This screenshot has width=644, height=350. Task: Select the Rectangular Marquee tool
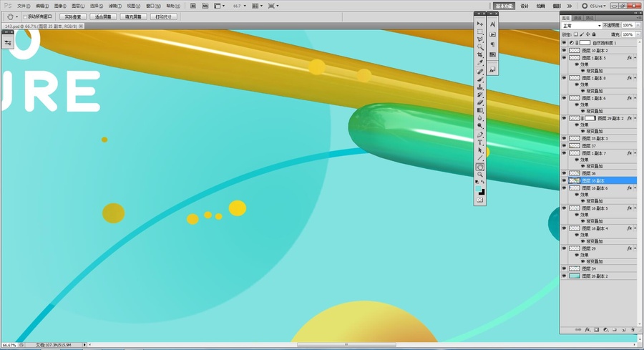click(x=479, y=31)
